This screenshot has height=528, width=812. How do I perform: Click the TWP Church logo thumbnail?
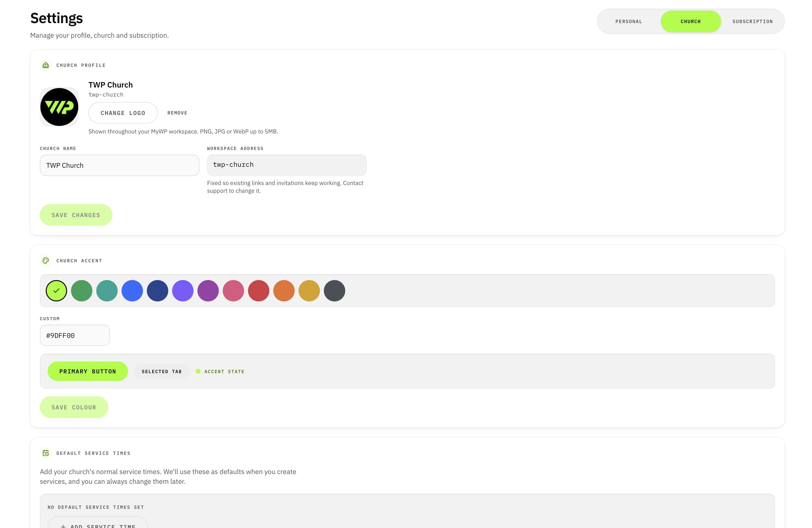tap(59, 107)
